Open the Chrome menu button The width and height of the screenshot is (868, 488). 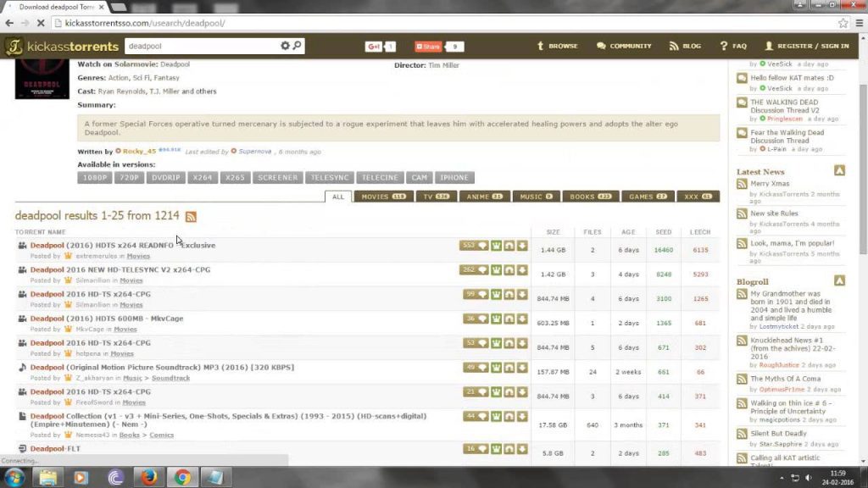click(x=858, y=23)
